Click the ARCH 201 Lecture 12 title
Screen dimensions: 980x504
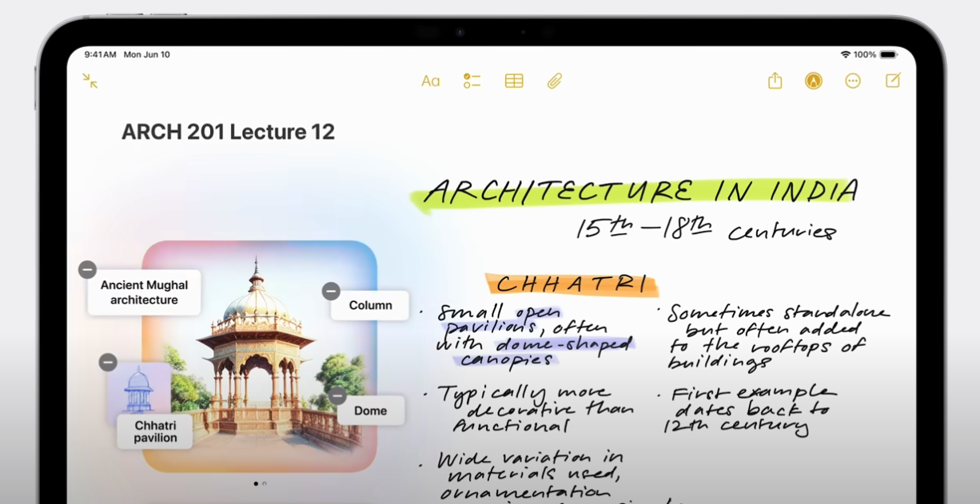click(x=228, y=132)
